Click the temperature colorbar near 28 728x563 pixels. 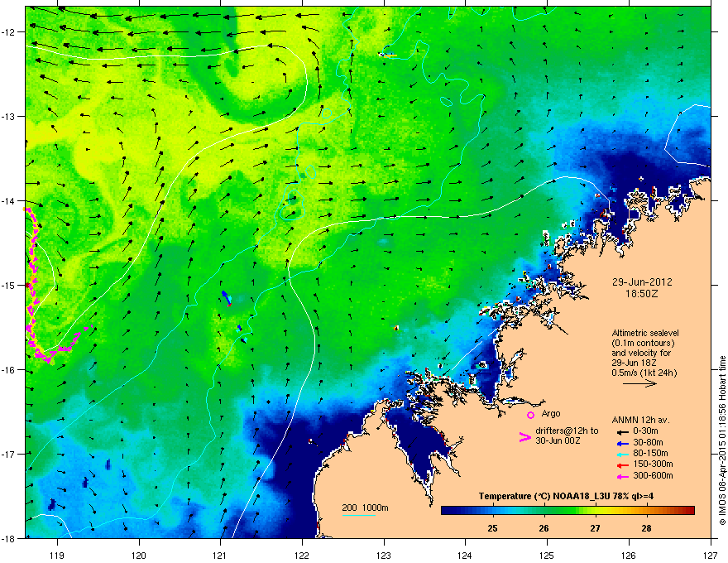click(646, 511)
